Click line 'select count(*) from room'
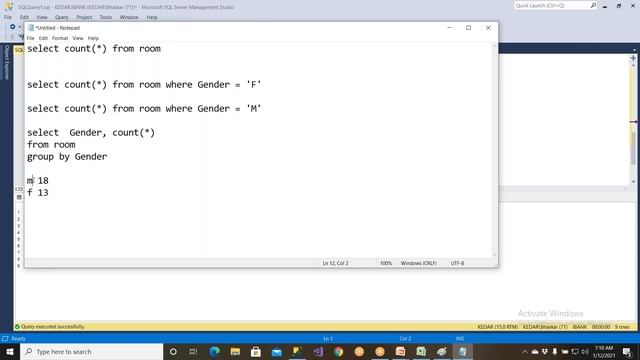The image size is (640, 360). 94,49
